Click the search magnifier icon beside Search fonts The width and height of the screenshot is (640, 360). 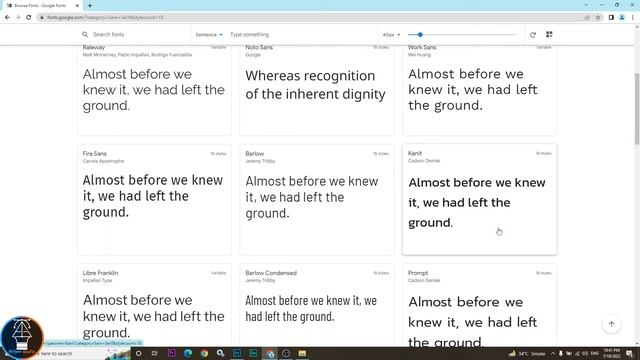point(85,35)
